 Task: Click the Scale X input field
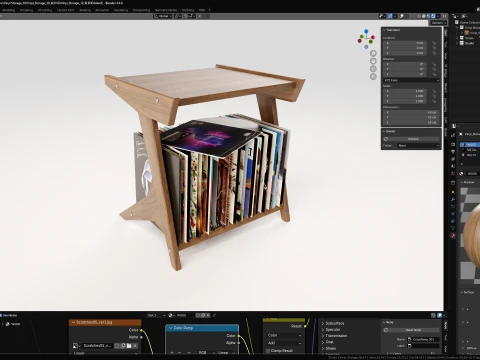click(x=405, y=91)
